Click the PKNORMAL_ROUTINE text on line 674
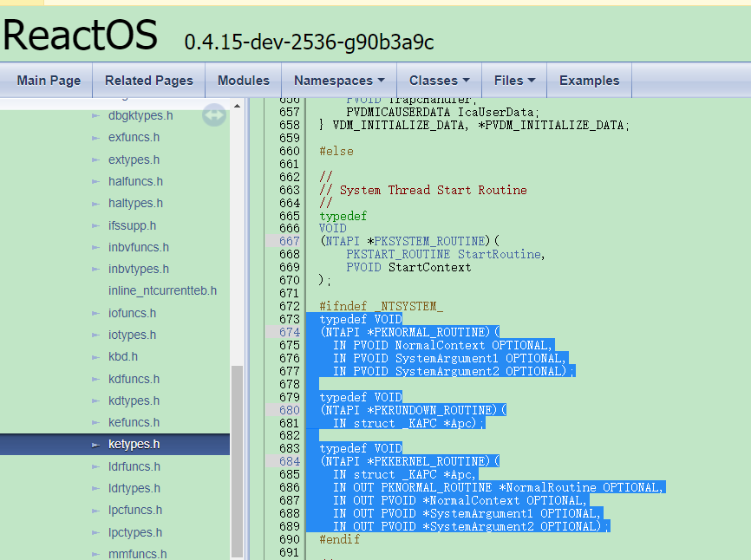This screenshot has width=751, height=560. (429, 332)
